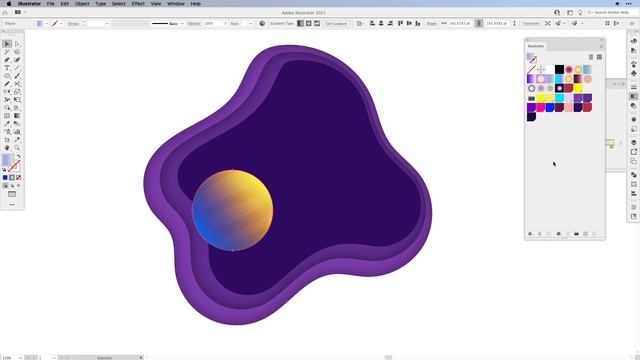Set paint mode to Color

[5, 178]
